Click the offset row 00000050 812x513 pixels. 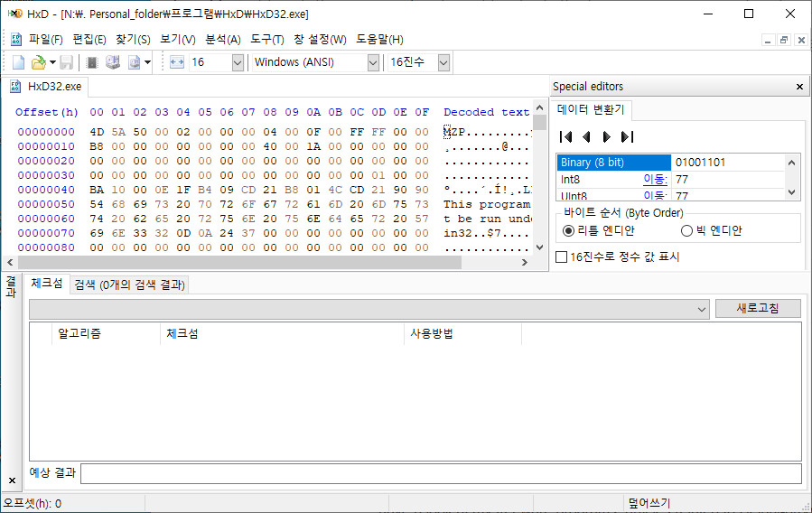46,204
